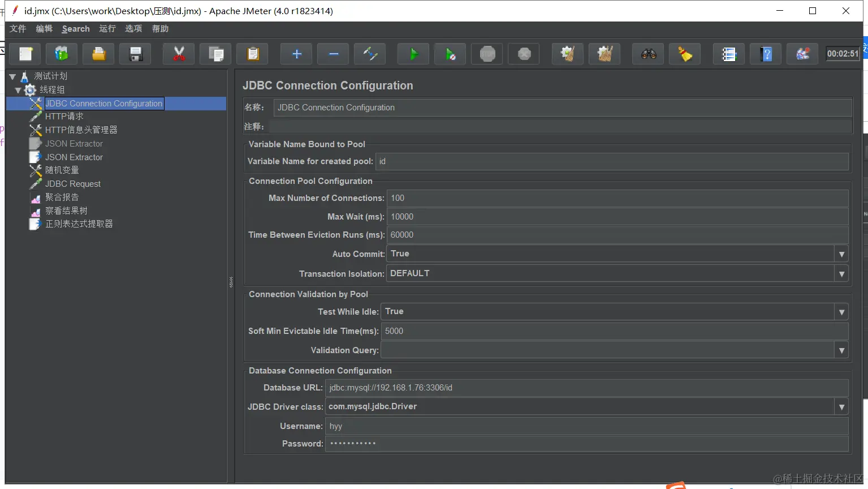This screenshot has height=489, width=868.
Task: Cut the selected element with scissors icon
Action: click(179, 54)
